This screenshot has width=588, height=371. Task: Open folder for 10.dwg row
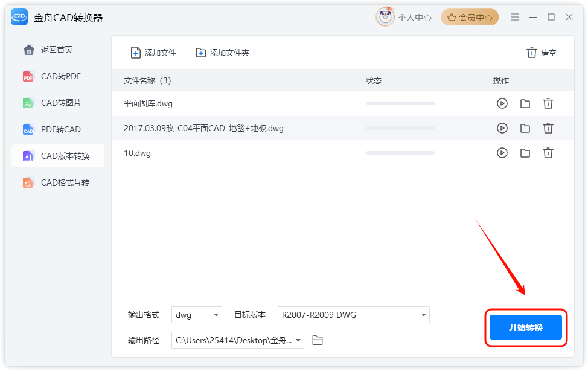click(525, 153)
